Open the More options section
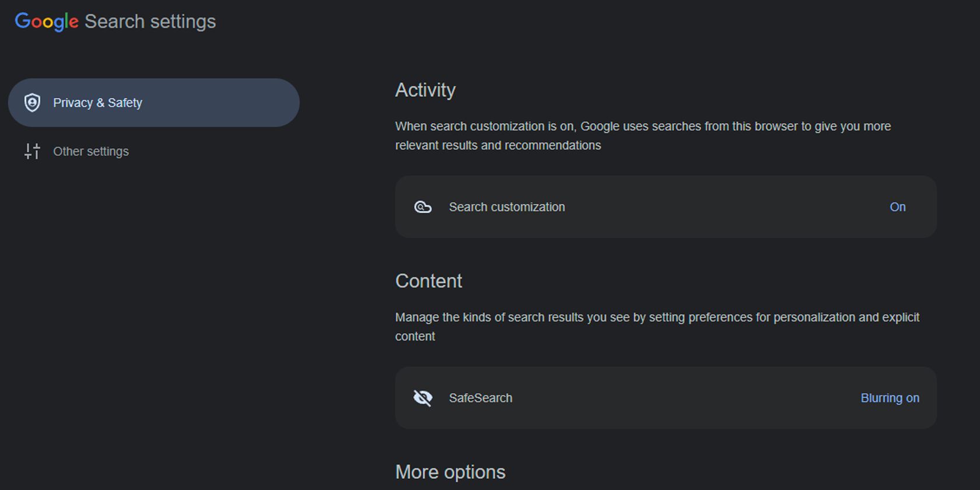Viewport: 980px width, 490px height. pyautogui.click(x=450, y=471)
